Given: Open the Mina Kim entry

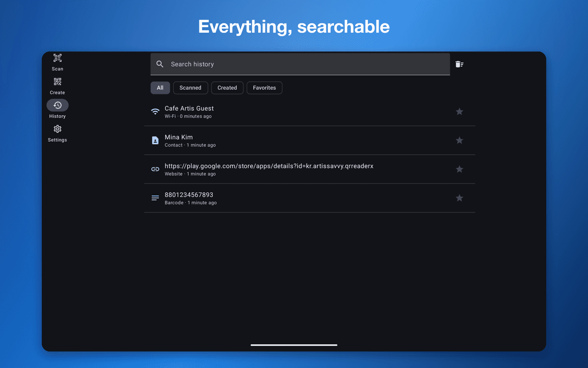Looking at the screenshot, I should pos(310,140).
